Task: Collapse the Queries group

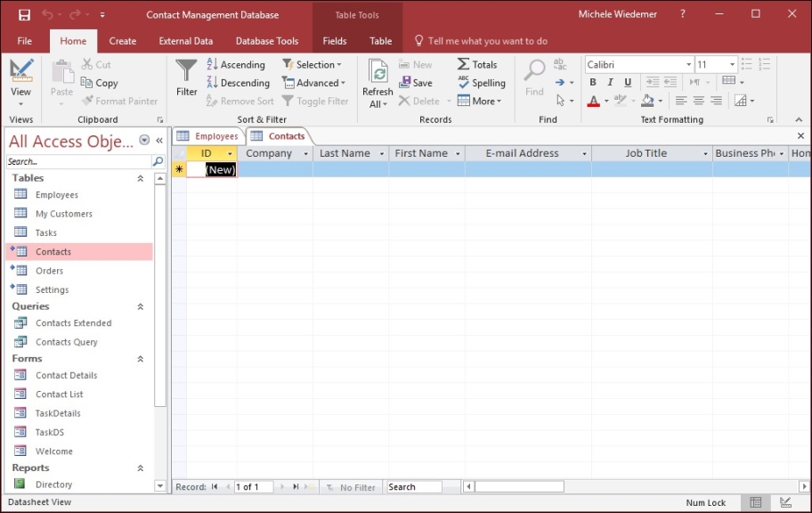Action: (141, 306)
